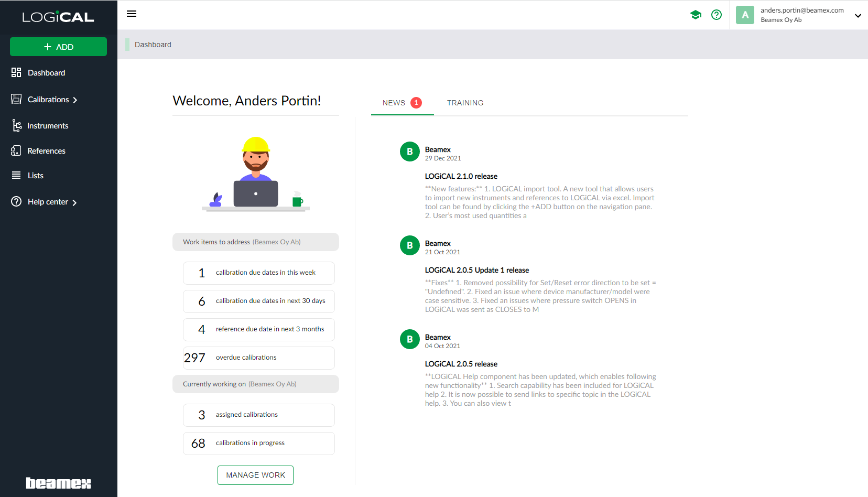Open calibration due dates in this week
Viewport: 868px width, 497px height.
tap(259, 273)
